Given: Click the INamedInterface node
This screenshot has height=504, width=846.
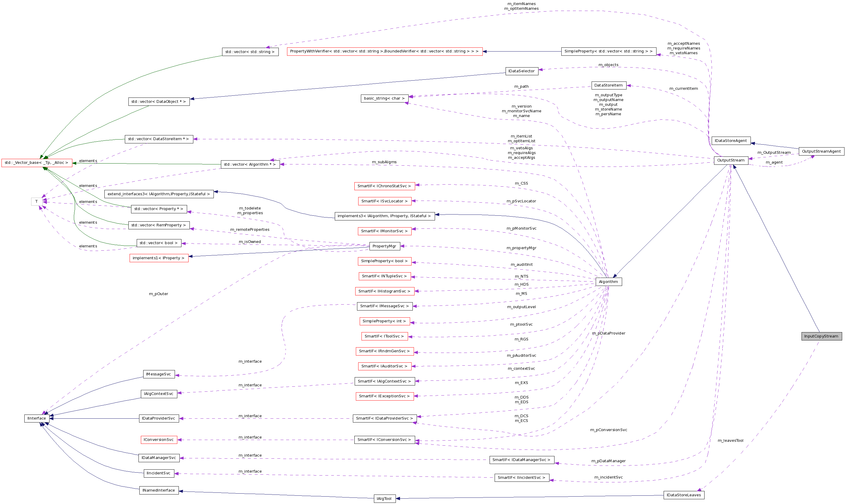Looking at the screenshot, I should coord(159,490).
